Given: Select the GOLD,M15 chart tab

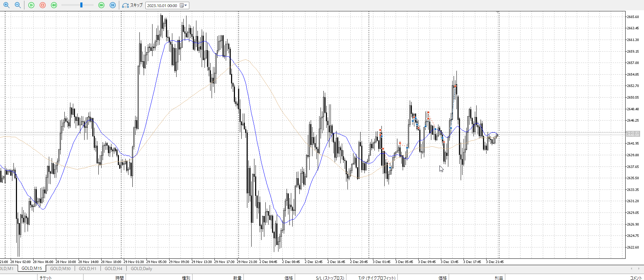Looking at the screenshot, I should coord(31,269).
